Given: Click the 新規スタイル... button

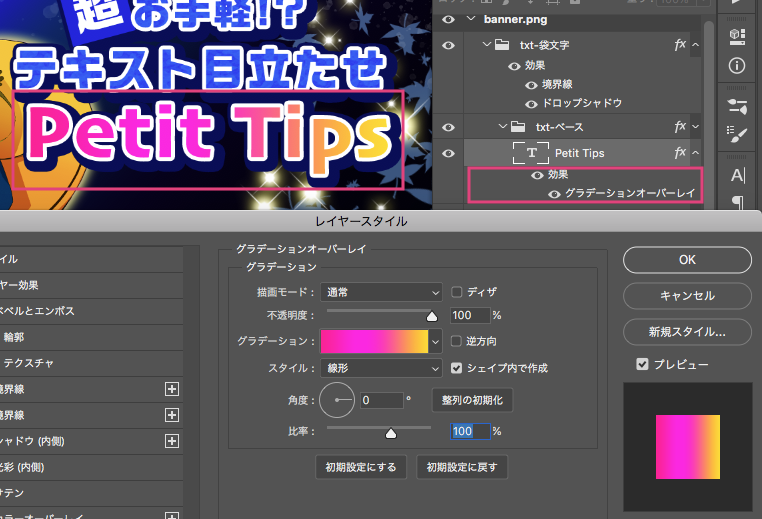Looking at the screenshot, I should coord(687,332).
